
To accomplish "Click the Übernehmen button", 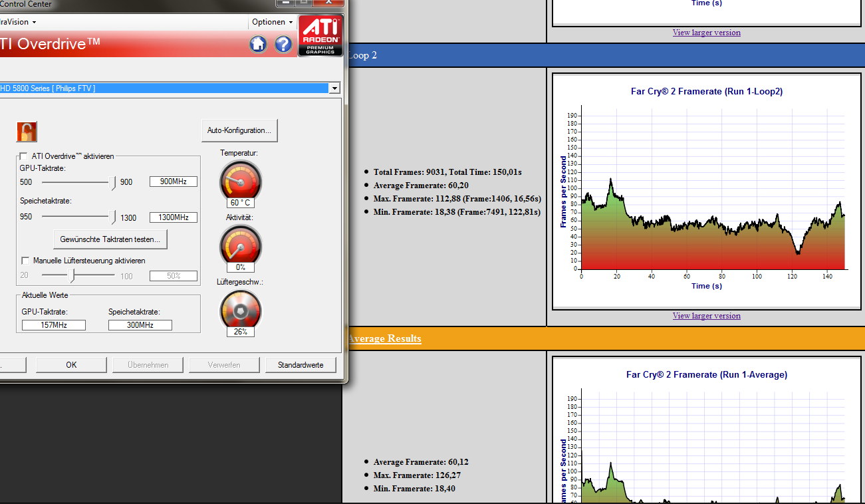I will point(148,365).
